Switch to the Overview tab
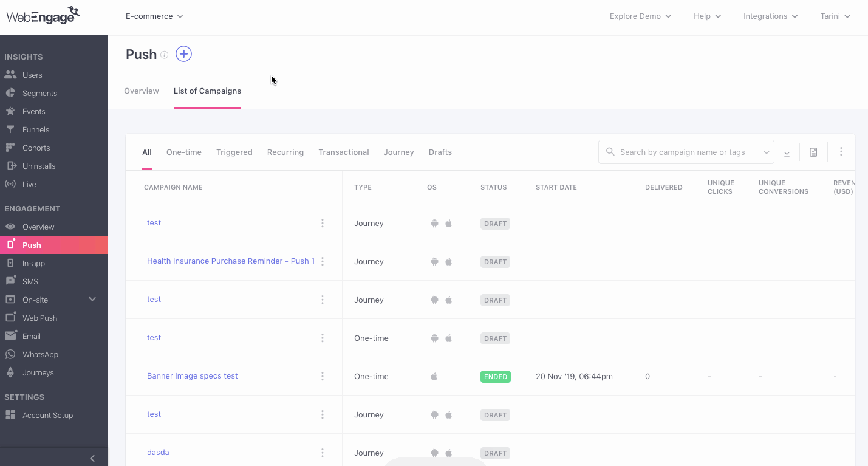 click(x=142, y=91)
